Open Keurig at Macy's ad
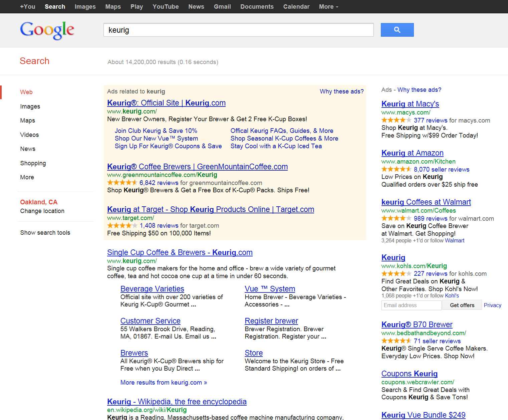This screenshot has width=508, height=420. tap(410, 104)
